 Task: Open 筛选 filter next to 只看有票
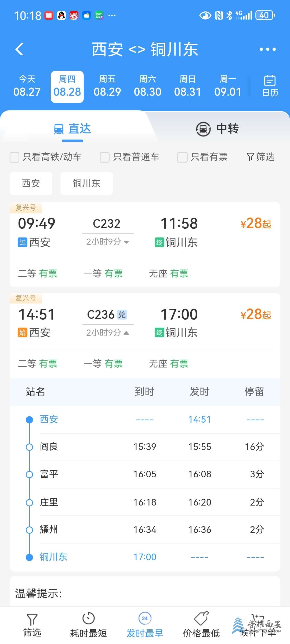[x=260, y=157]
